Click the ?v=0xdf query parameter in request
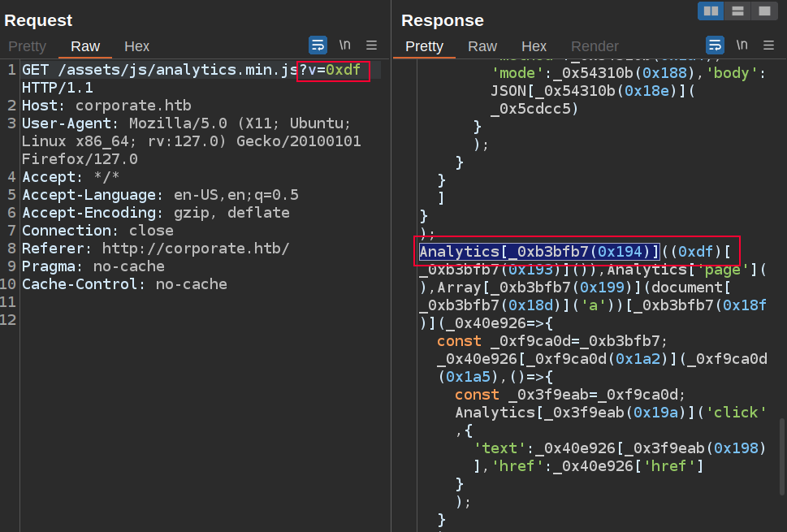Screen dimensions: 787x532 [333, 71]
